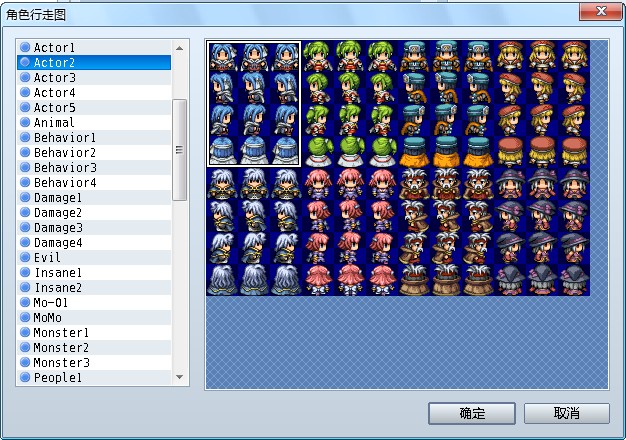Pick the Mo-01 entry

94,303
